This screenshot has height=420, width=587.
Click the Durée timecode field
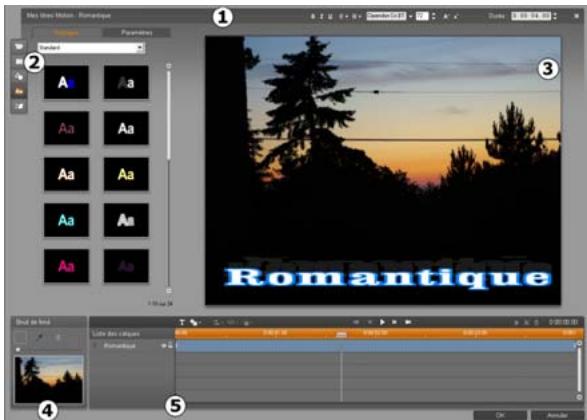[531, 16]
